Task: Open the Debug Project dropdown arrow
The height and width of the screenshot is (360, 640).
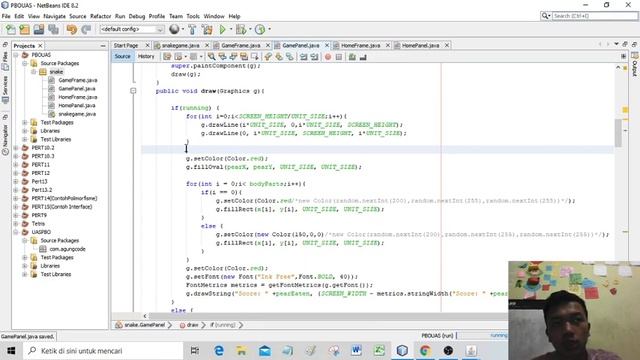Action: point(250,29)
